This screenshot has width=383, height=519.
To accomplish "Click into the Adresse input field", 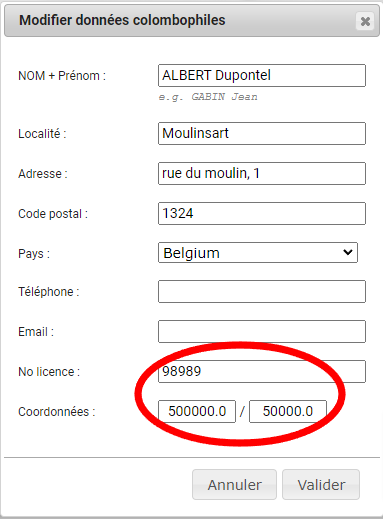I will [262, 174].
